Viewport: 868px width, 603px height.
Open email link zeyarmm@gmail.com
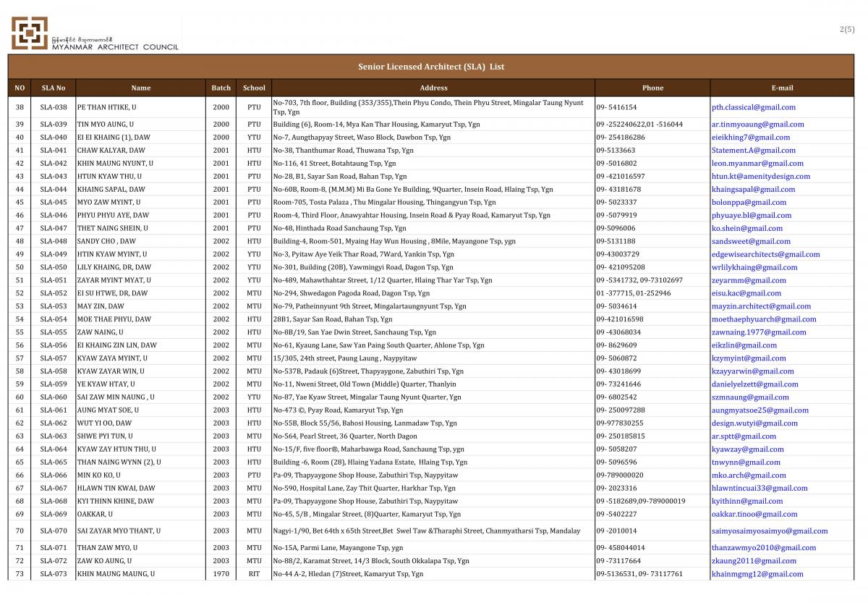(747, 280)
